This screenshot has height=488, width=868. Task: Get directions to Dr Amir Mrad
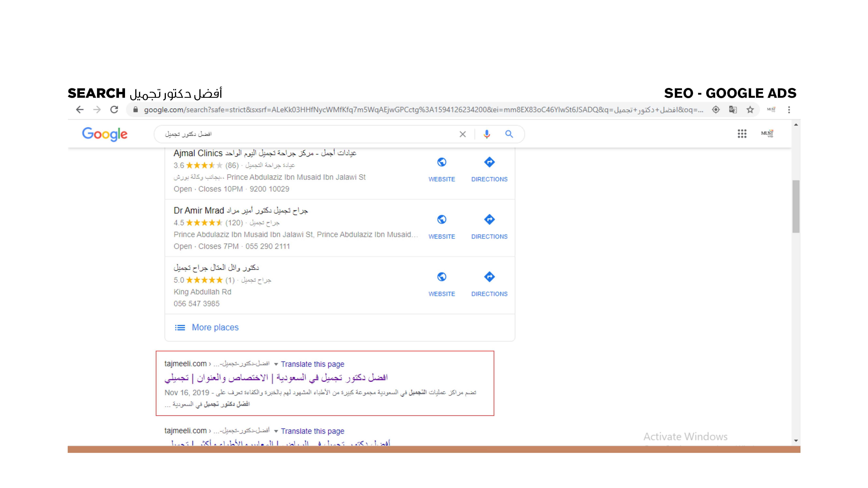coord(489,220)
